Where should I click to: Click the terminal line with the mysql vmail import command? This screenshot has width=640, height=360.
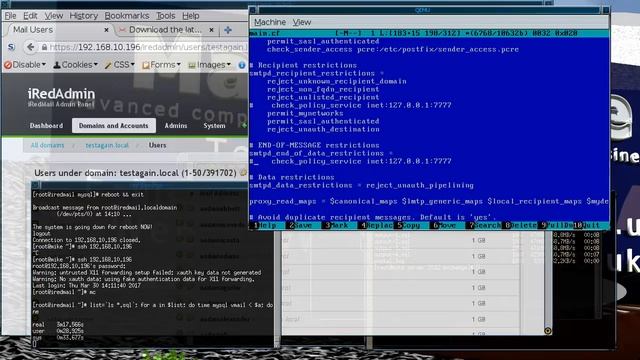153,305
